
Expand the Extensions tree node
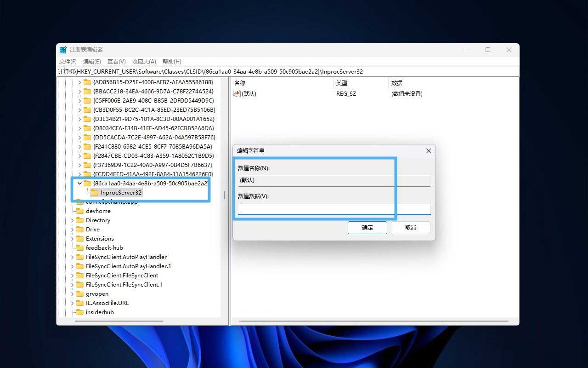click(x=72, y=238)
